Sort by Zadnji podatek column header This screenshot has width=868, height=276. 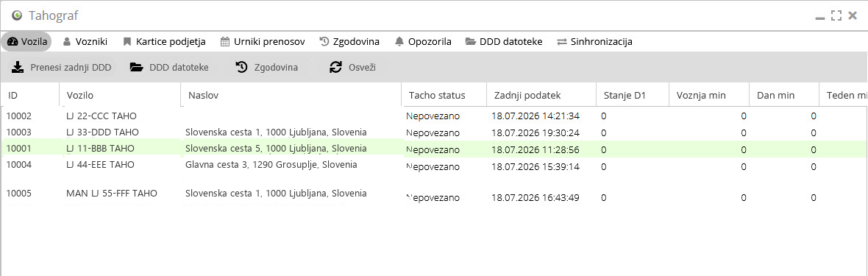click(x=541, y=96)
